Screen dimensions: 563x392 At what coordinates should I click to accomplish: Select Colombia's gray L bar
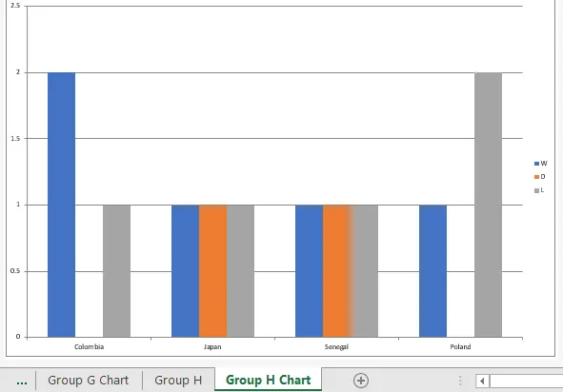(x=116, y=271)
